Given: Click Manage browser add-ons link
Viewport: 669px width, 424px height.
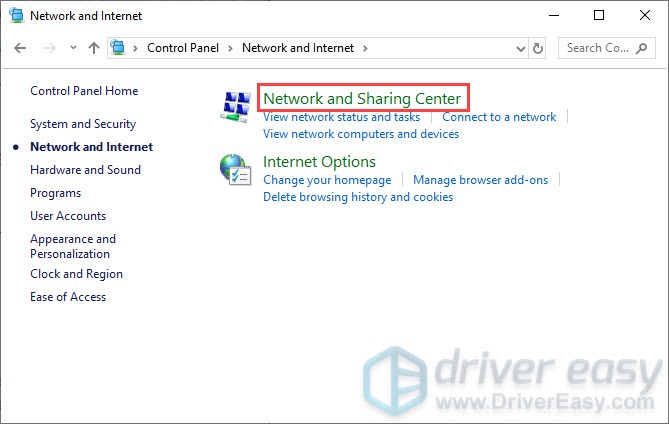Looking at the screenshot, I should 480,180.
